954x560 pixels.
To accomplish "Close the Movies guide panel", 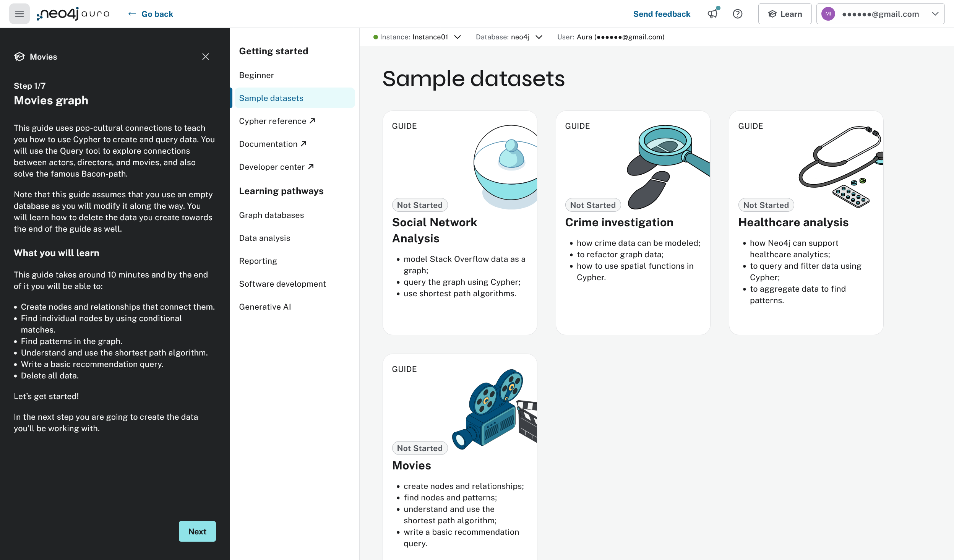I will coord(206,57).
